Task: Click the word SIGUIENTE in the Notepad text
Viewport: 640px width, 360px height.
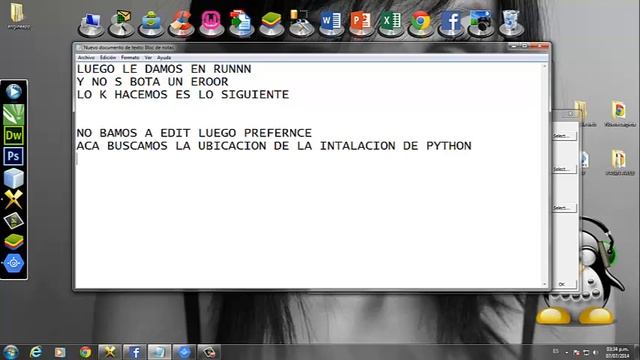Action: pos(255,95)
